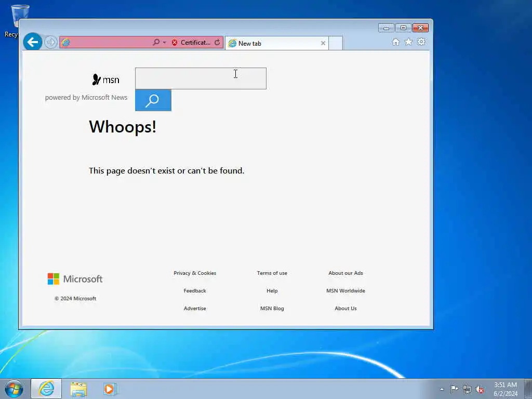Maximize the Internet Explorer window
The image size is (532, 399).
[x=403, y=28]
